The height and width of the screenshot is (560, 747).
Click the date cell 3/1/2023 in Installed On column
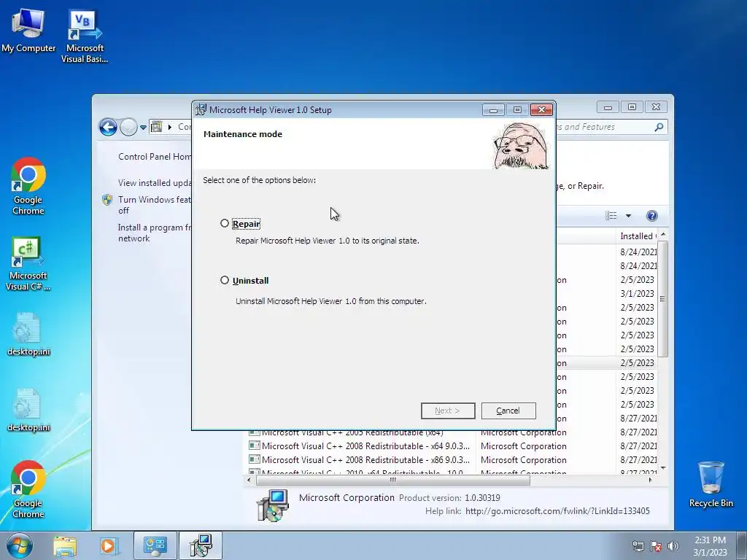638,294
